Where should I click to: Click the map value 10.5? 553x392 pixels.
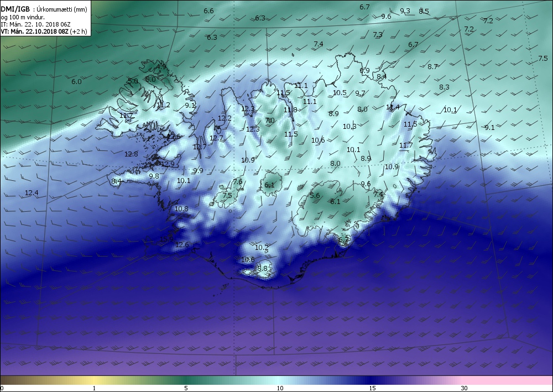click(340, 93)
